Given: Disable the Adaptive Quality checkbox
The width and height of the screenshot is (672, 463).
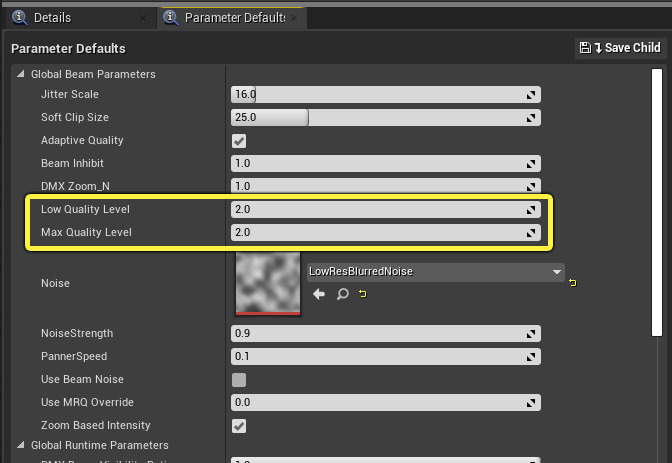Looking at the screenshot, I should (239, 141).
